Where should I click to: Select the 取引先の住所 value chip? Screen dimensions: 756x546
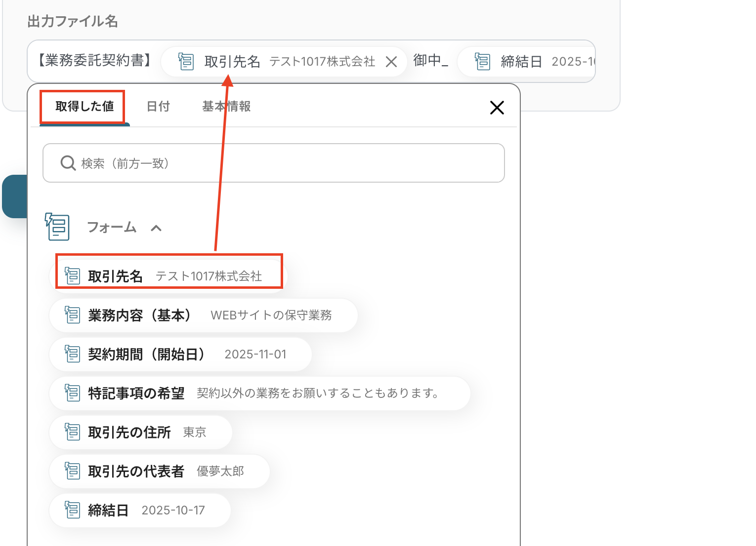[x=141, y=432]
